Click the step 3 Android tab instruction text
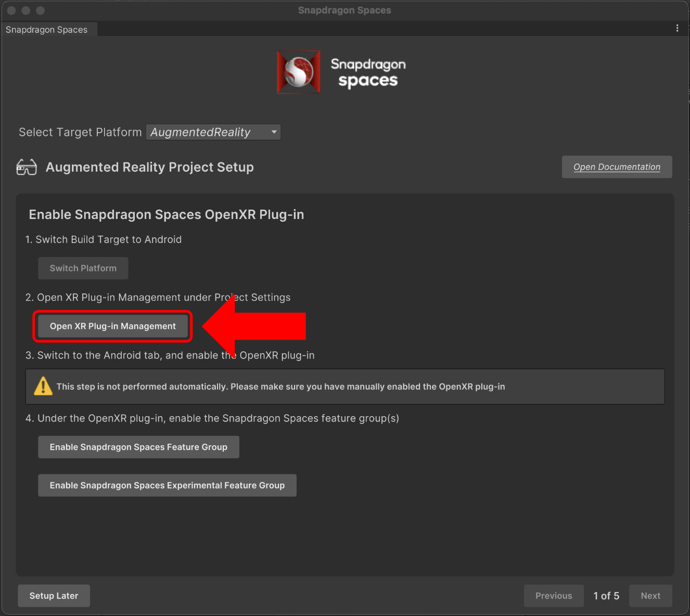The height and width of the screenshot is (616, 690). pos(170,355)
